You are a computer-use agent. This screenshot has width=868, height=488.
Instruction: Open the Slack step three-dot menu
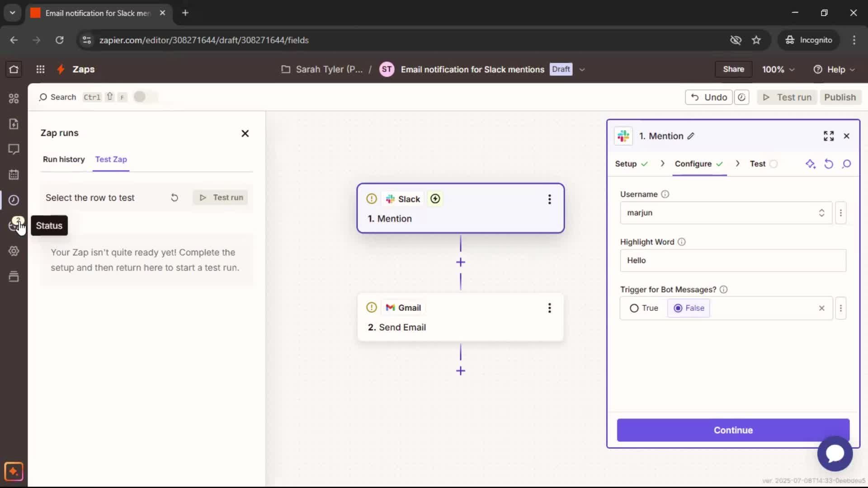click(x=549, y=199)
